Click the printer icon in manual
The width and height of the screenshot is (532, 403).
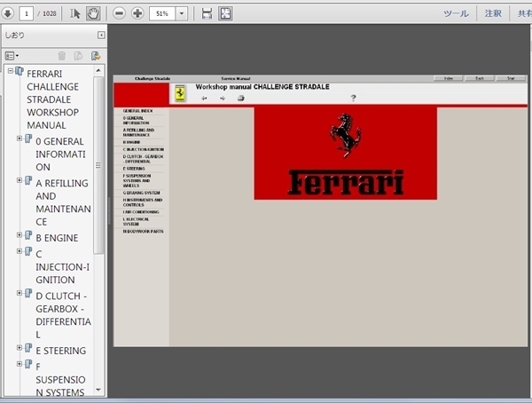(x=241, y=99)
